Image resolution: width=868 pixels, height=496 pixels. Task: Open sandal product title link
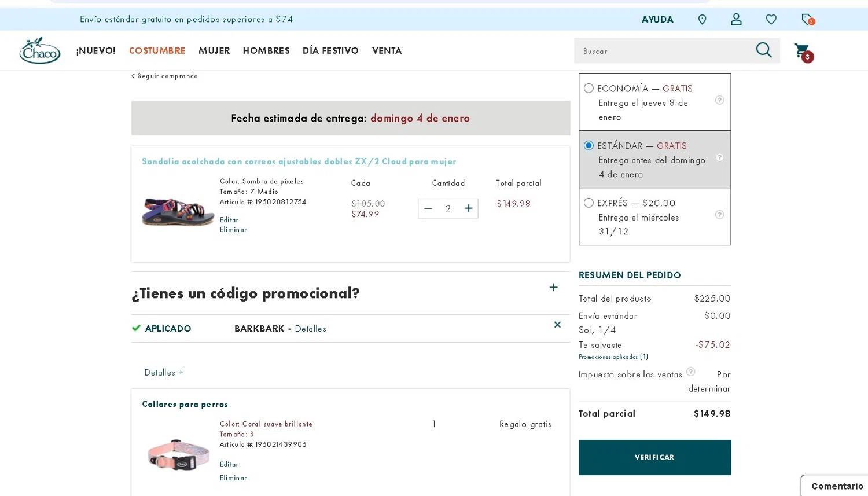point(299,161)
